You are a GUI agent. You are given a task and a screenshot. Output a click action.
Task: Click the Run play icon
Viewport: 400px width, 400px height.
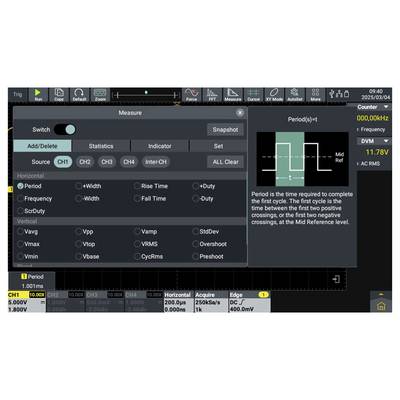point(38,95)
